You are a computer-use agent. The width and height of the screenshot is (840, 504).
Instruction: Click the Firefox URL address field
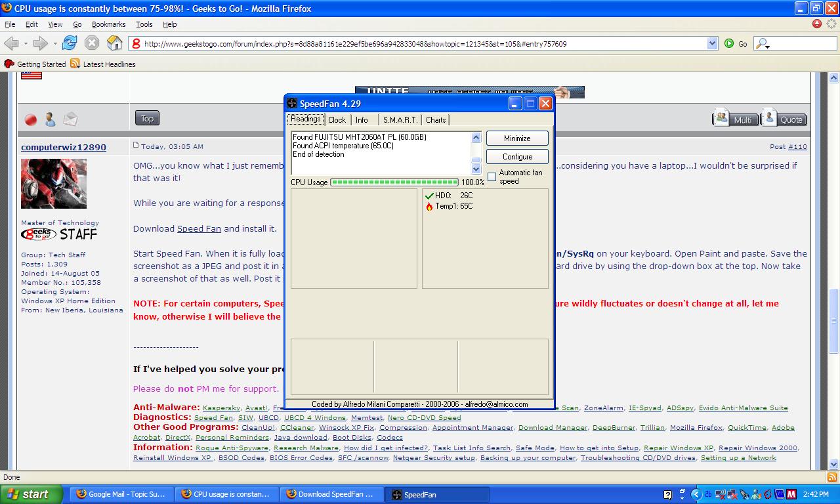(424, 44)
